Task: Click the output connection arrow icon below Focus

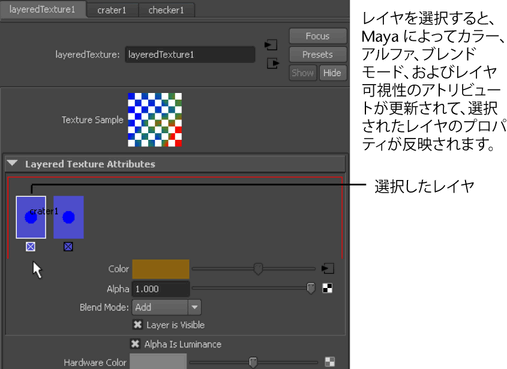Action: [273, 63]
